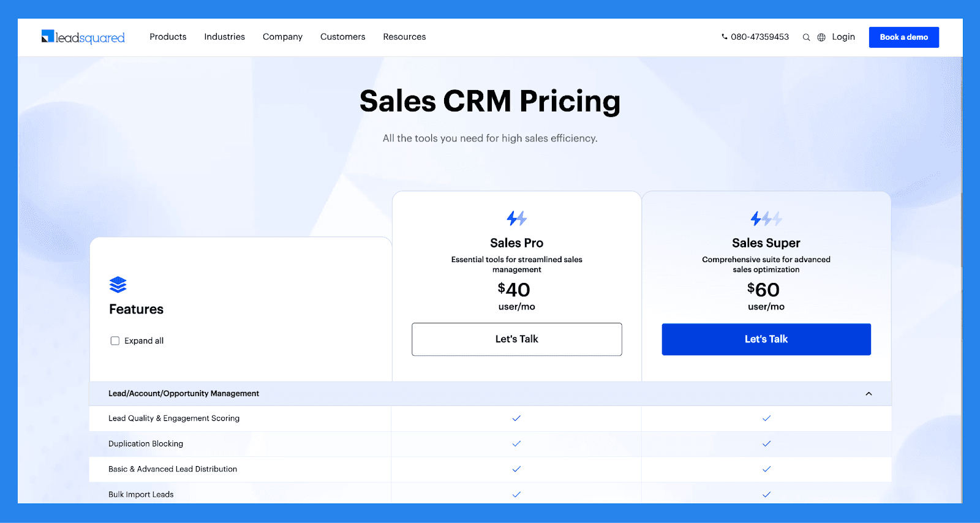The image size is (980, 523).
Task: Click the phone icon beside 080-47359453
Action: coord(725,37)
